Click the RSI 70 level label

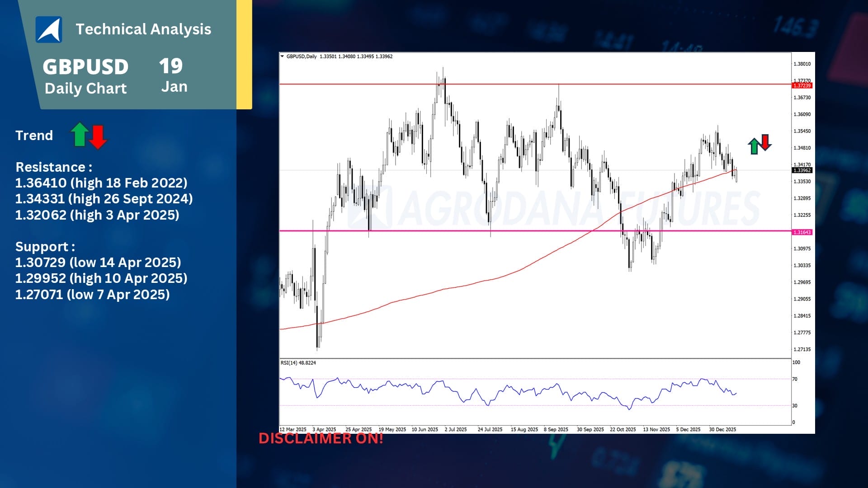click(x=795, y=379)
